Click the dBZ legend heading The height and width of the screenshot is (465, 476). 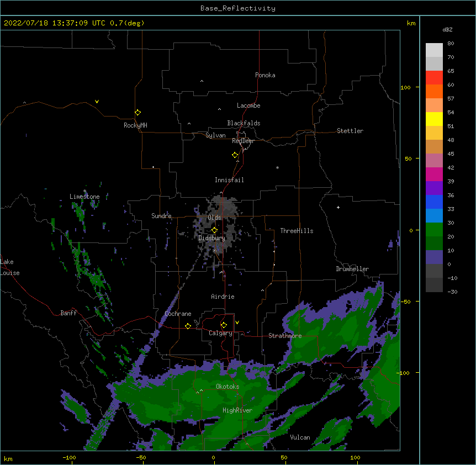[447, 29]
